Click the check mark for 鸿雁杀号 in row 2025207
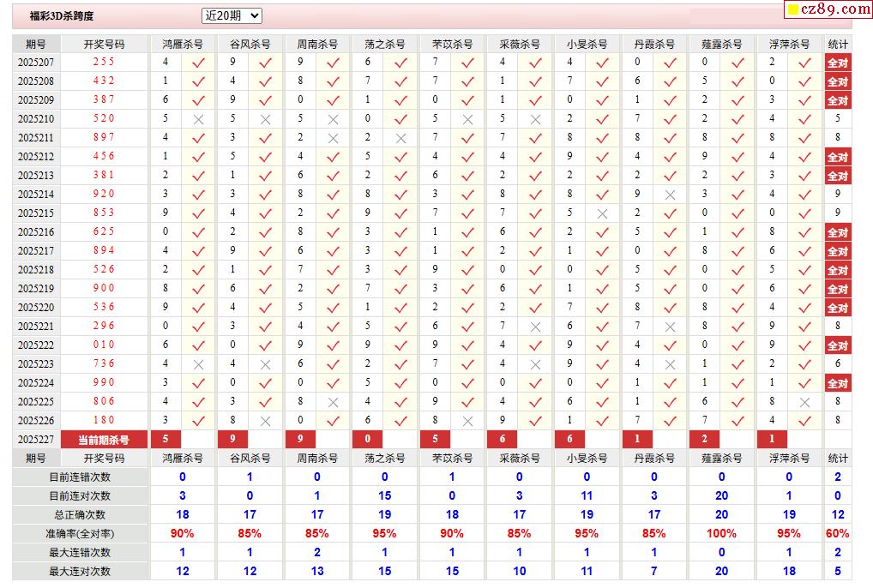 [x=198, y=63]
